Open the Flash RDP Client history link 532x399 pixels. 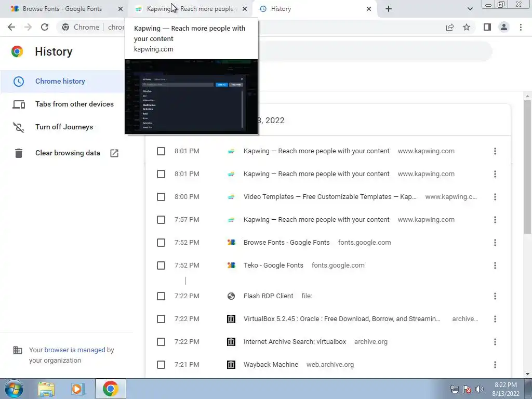269,296
